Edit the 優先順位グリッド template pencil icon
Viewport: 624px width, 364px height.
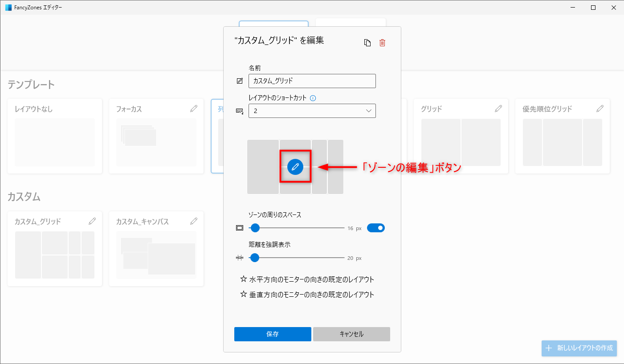[x=600, y=108]
